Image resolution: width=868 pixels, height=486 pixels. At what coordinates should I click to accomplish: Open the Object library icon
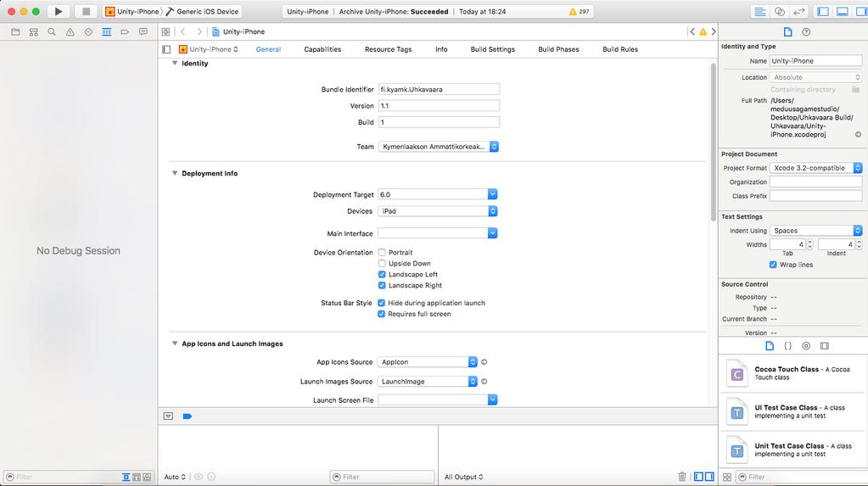pos(806,346)
